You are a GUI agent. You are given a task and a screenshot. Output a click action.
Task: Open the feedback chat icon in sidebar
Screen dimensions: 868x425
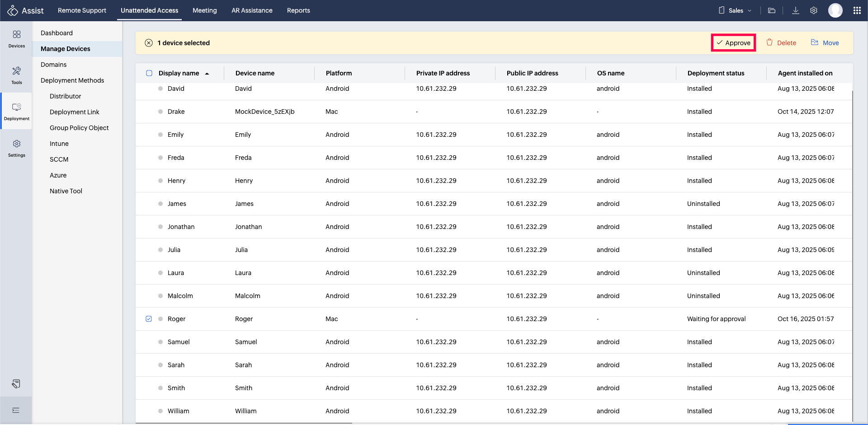pos(16,383)
